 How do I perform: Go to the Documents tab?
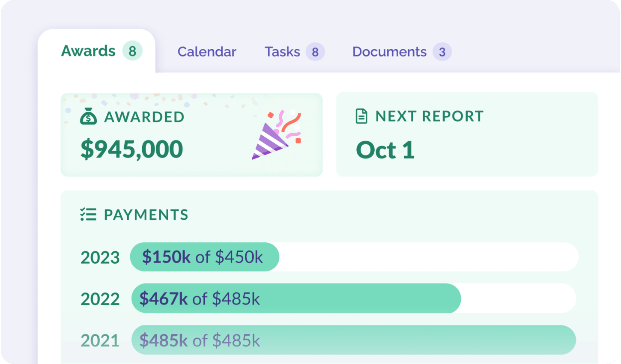tap(389, 52)
